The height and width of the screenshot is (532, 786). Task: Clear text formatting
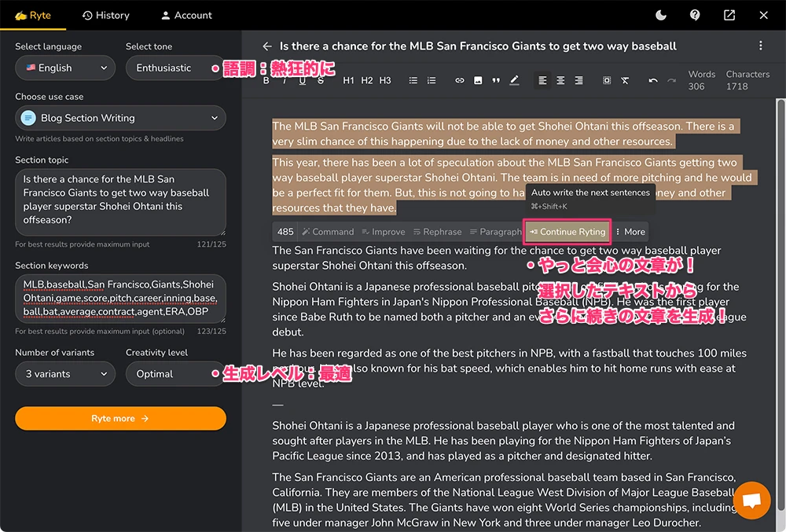[x=625, y=81]
